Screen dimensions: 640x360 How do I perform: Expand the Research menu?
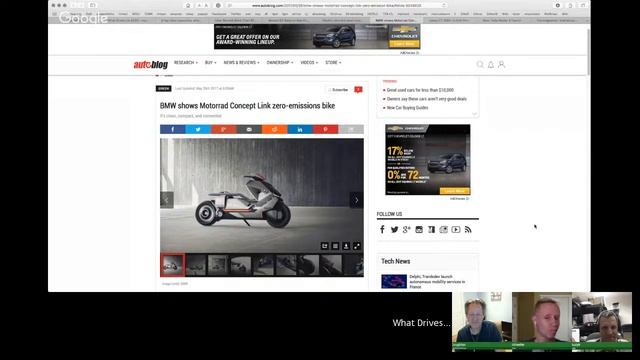coord(186,62)
